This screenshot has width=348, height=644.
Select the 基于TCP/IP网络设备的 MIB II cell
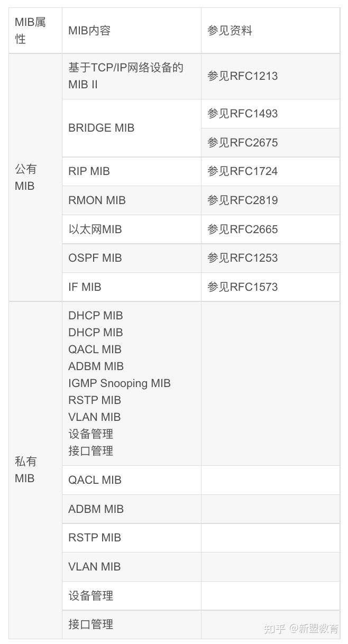pos(125,76)
